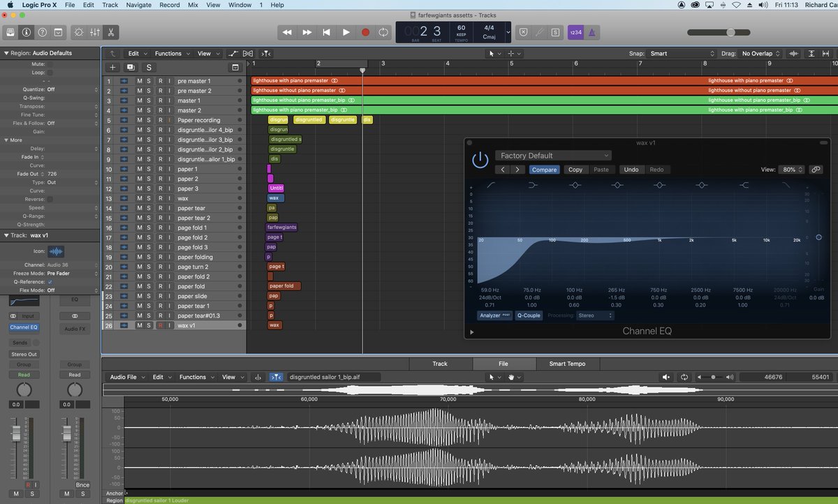Show Automation icon in Tracks toolbar

pyautogui.click(x=233, y=54)
